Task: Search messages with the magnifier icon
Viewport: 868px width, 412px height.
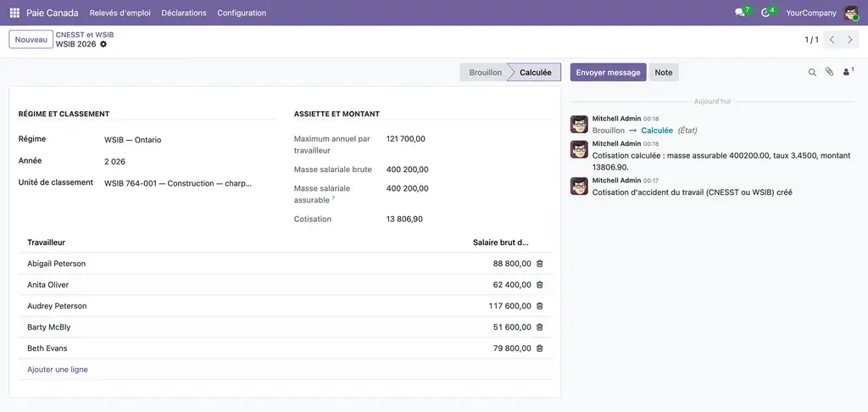Action: (812, 72)
